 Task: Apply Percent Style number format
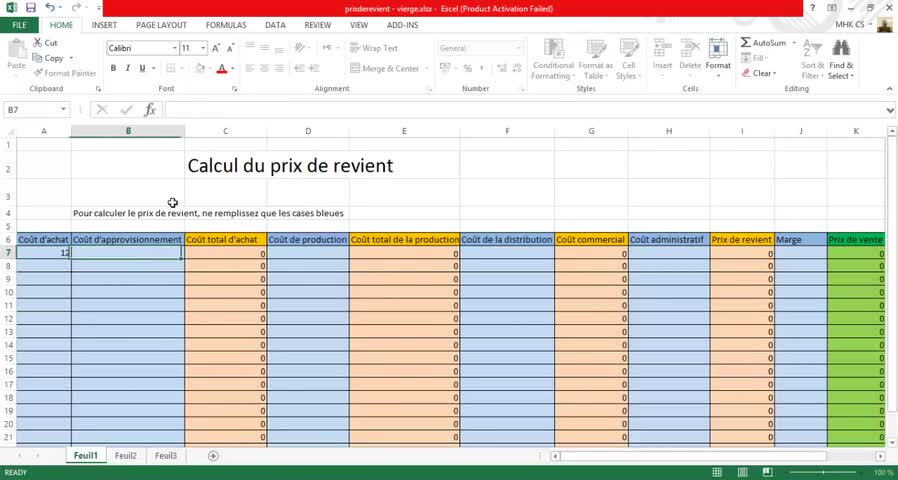coord(468,68)
